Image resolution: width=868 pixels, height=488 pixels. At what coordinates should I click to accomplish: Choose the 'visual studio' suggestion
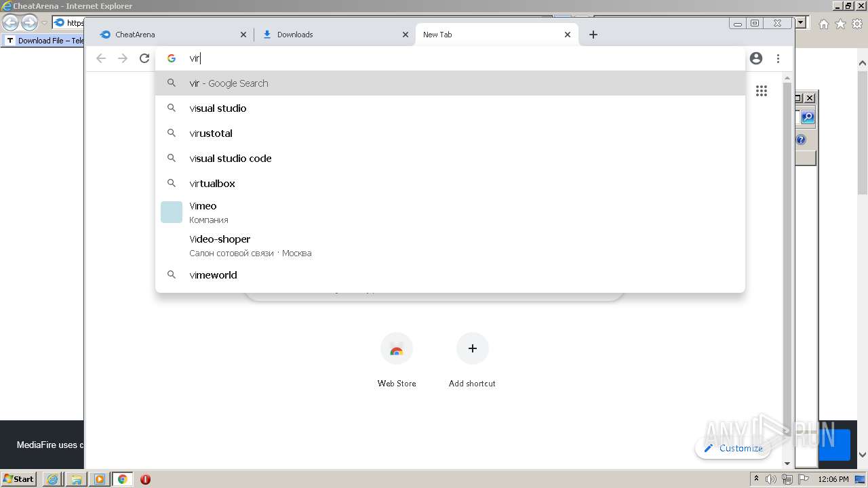tap(450, 108)
